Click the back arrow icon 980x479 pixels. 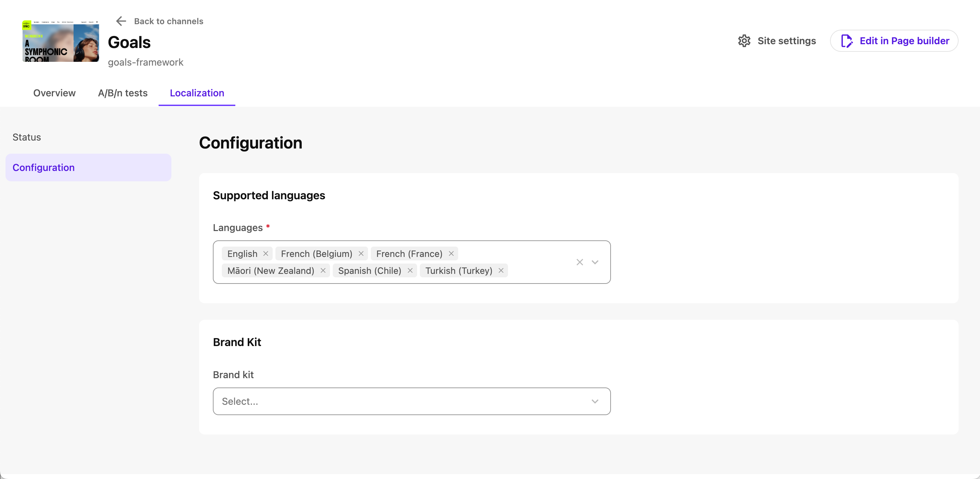pos(121,21)
